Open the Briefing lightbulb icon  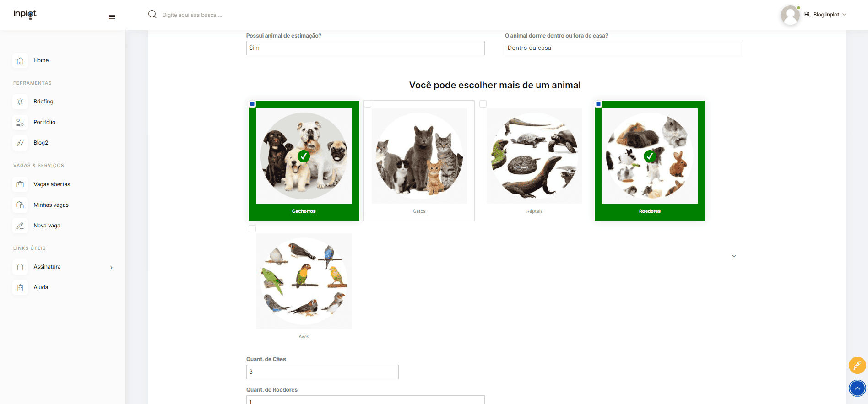(x=20, y=102)
